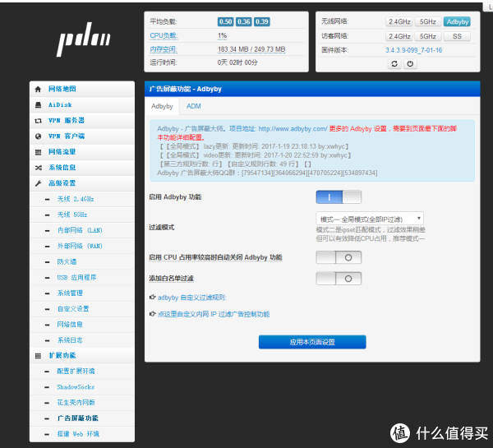Switch to the Adbyby tab
The height and width of the screenshot is (448, 493).
(162, 106)
